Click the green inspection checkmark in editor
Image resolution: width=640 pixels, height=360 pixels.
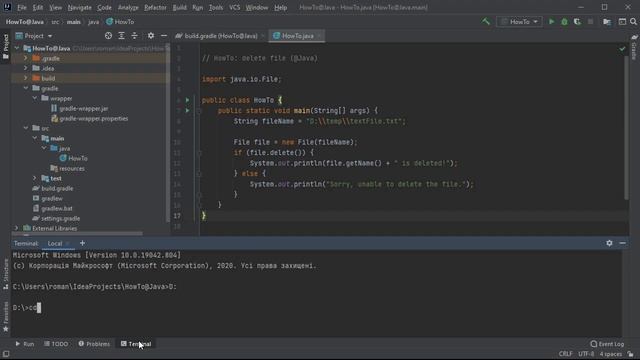[x=622, y=49]
